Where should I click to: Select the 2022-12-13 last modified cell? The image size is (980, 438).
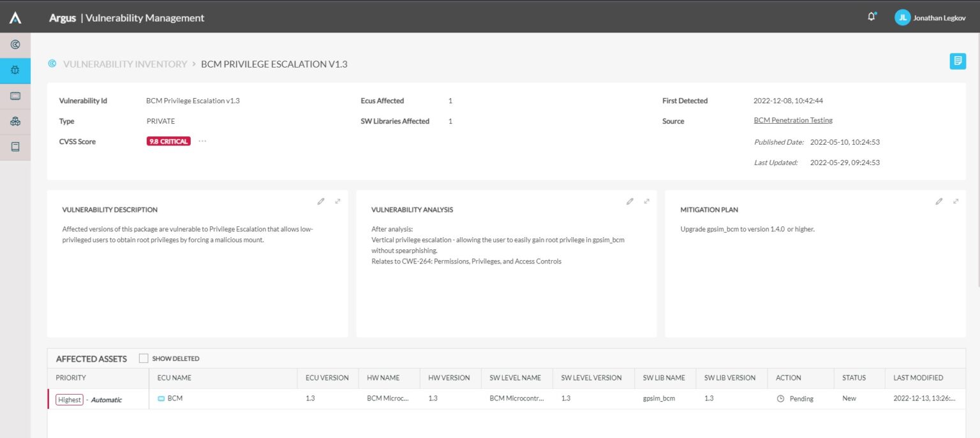tap(924, 398)
